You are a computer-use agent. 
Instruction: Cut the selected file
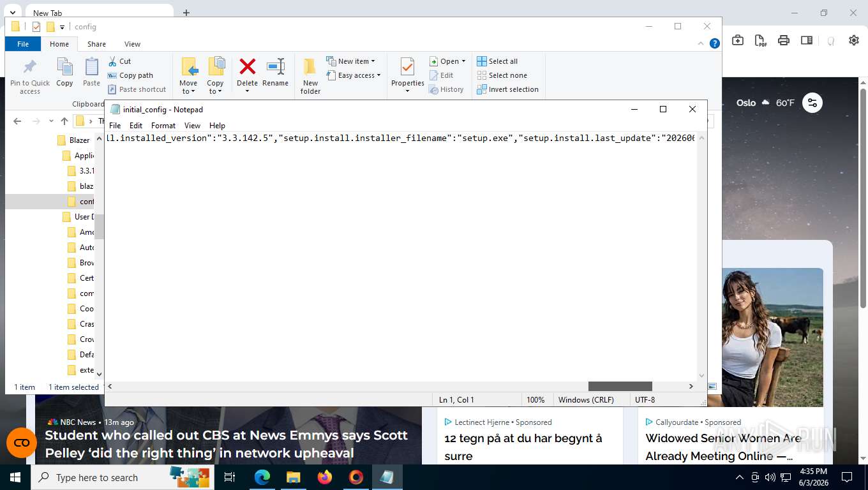119,61
